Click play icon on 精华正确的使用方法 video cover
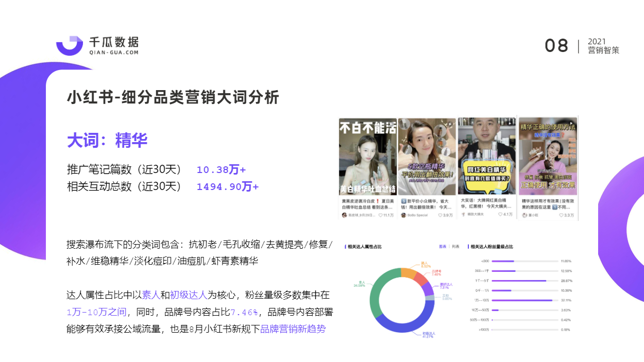 point(571,124)
